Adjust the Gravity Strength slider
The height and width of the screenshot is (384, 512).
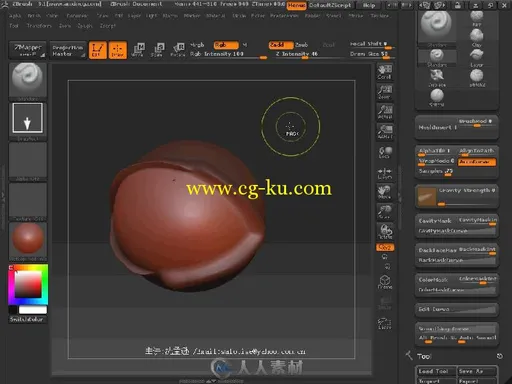point(467,197)
